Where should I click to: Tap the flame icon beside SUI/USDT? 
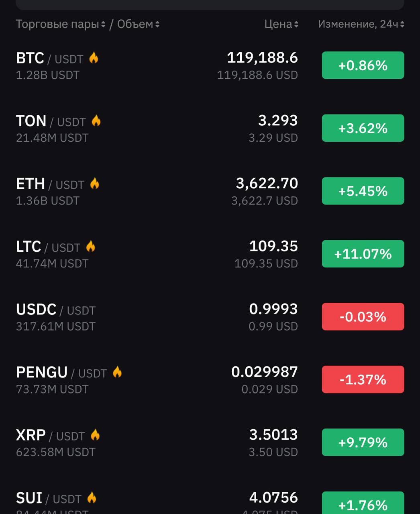click(x=92, y=498)
